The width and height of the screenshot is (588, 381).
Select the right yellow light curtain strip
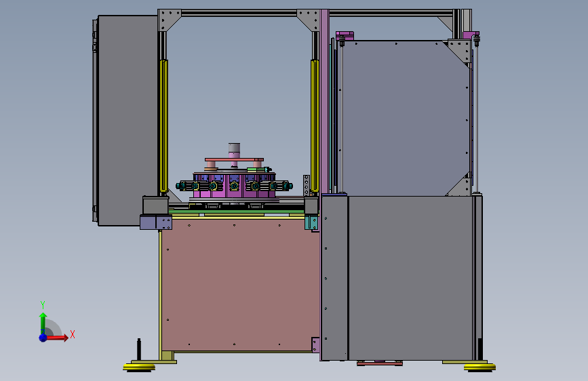[315, 125]
